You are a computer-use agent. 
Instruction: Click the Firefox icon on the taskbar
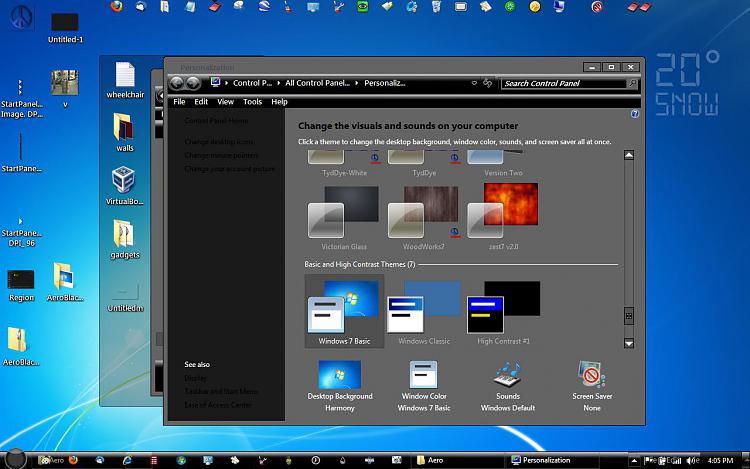(x=73, y=460)
